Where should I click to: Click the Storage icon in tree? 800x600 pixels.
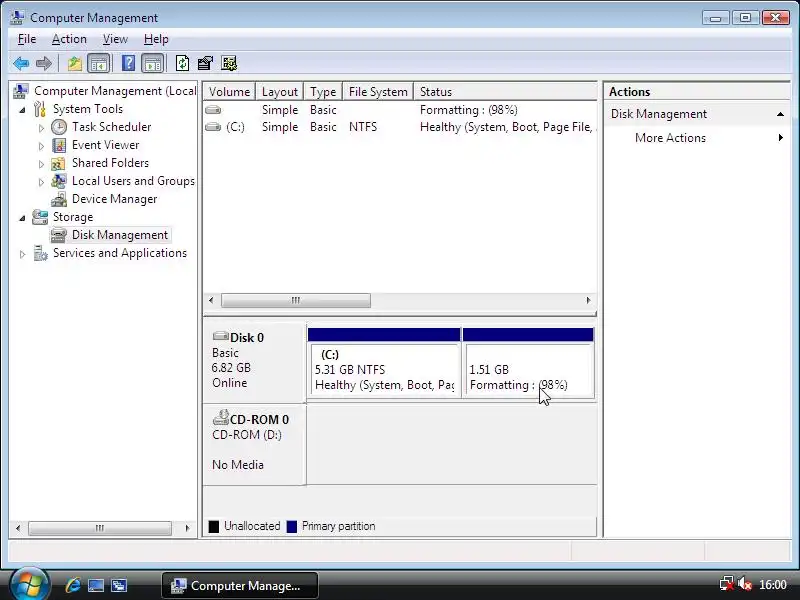coord(40,217)
